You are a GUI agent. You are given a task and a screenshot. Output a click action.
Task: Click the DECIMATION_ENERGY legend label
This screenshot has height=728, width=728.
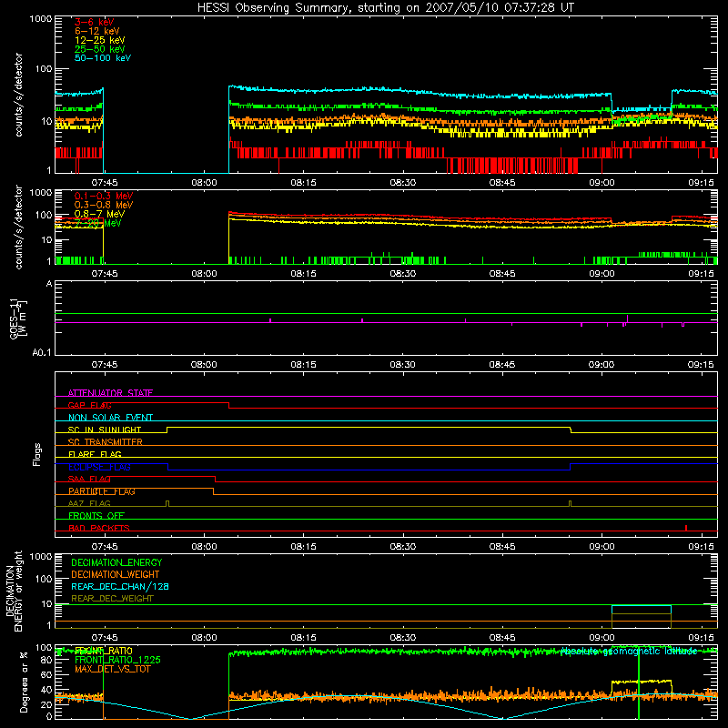116,562
